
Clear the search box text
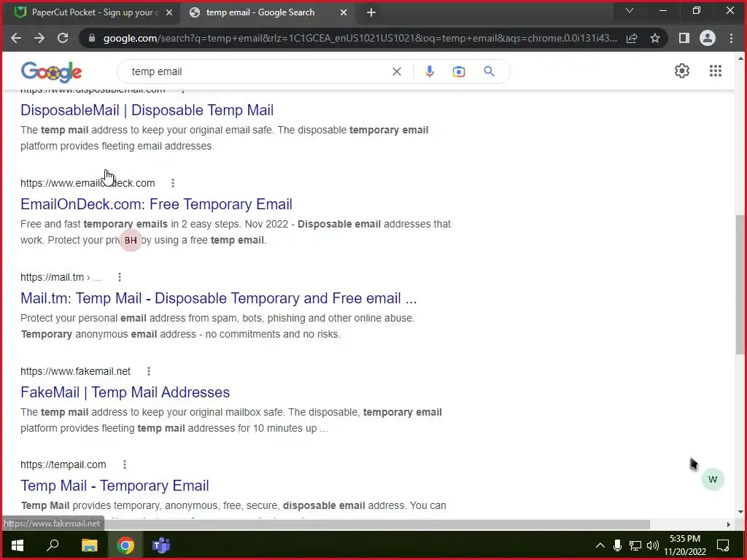396,71
